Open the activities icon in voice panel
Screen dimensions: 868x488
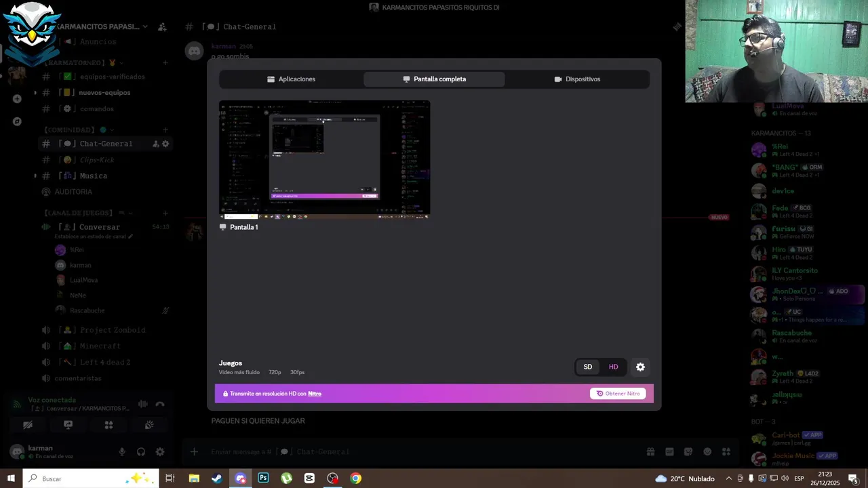click(x=108, y=425)
